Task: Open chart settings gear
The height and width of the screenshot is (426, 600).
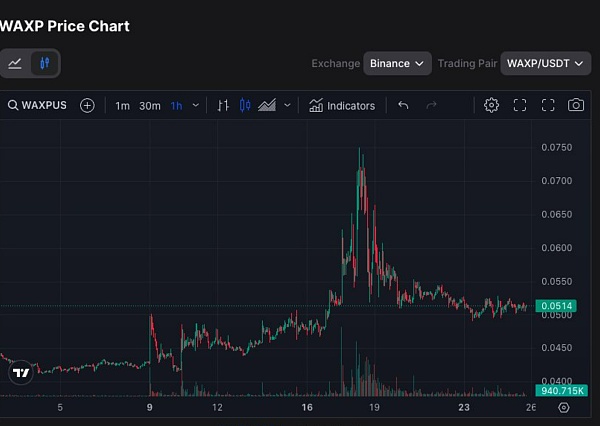Action: (x=491, y=105)
